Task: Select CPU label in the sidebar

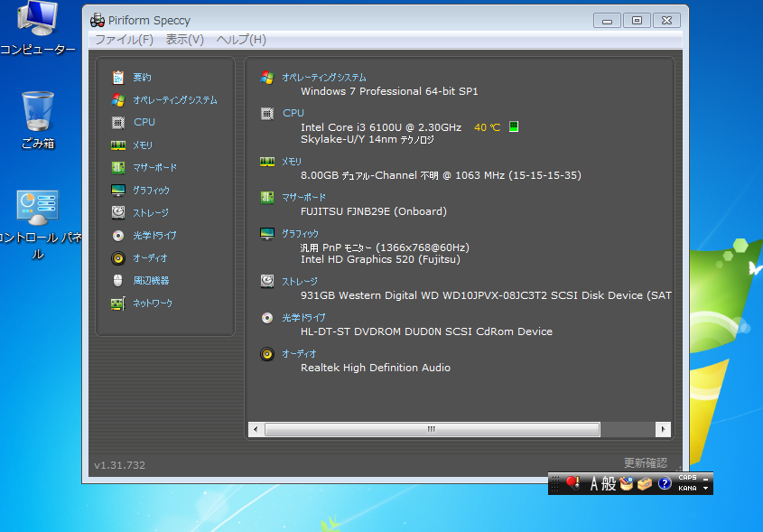Action: click(144, 122)
